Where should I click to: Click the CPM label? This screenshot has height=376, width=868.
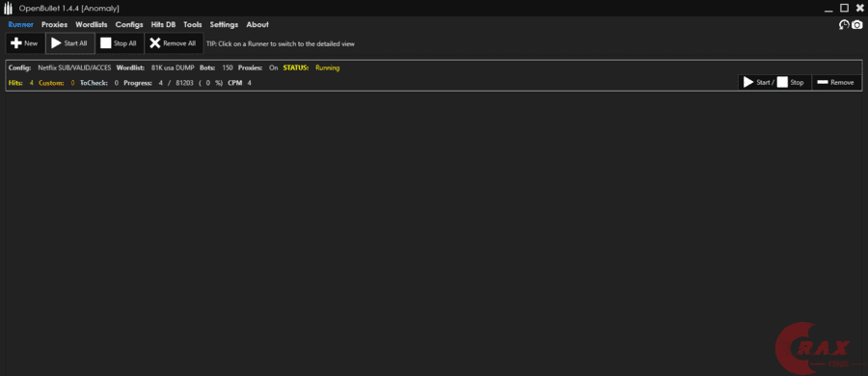tap(235, 83)
